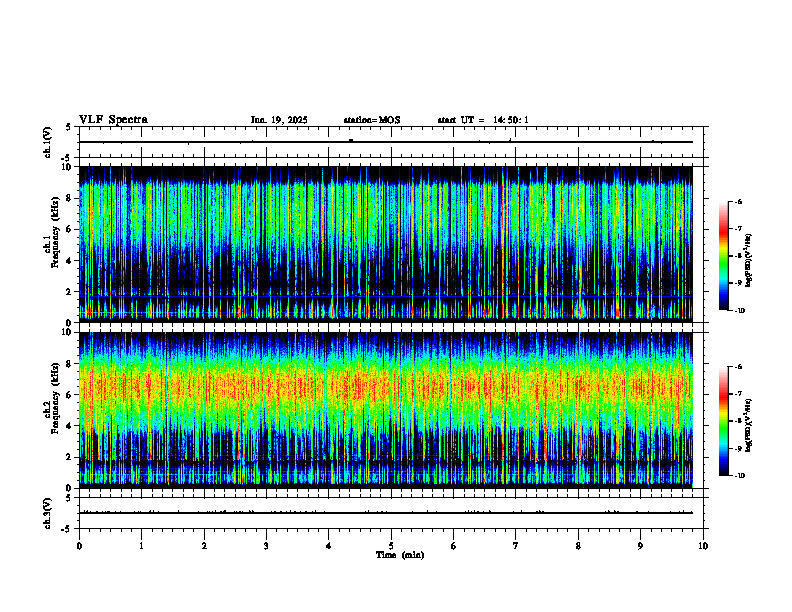Click the "ch.1(V)" waveform axis label

pyautogui.click(x=47, y=142)
